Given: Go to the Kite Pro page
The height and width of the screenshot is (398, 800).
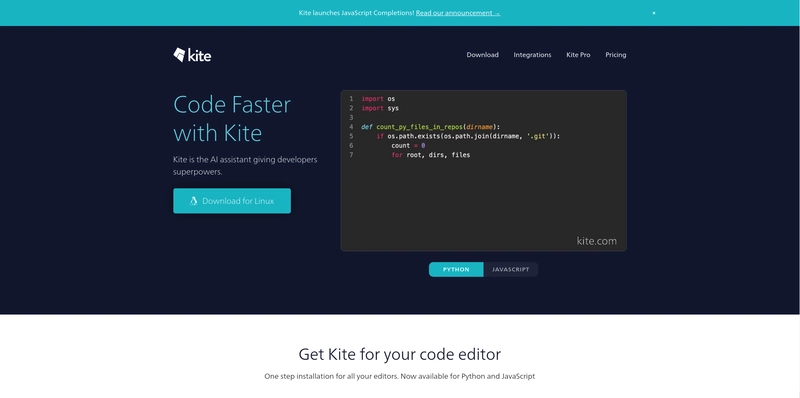Looking at the screenshot, I should tap(578, 55).
